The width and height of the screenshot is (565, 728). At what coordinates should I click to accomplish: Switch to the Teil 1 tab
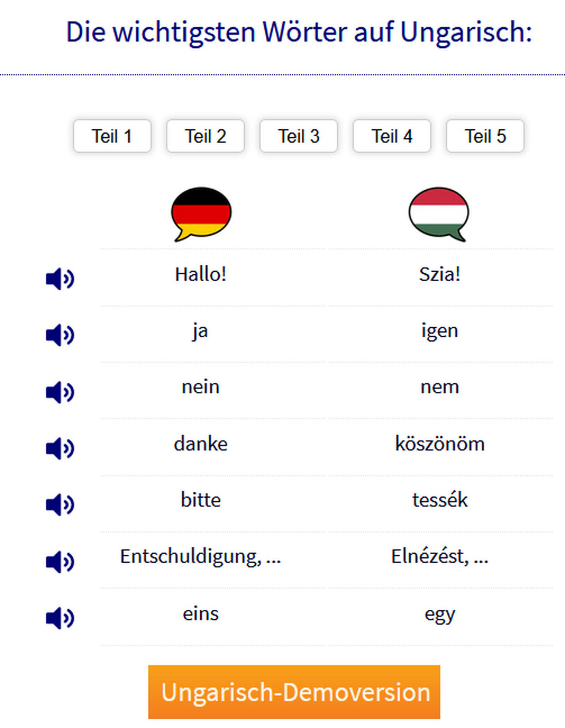pyautogui.click(x=112, y=136)
